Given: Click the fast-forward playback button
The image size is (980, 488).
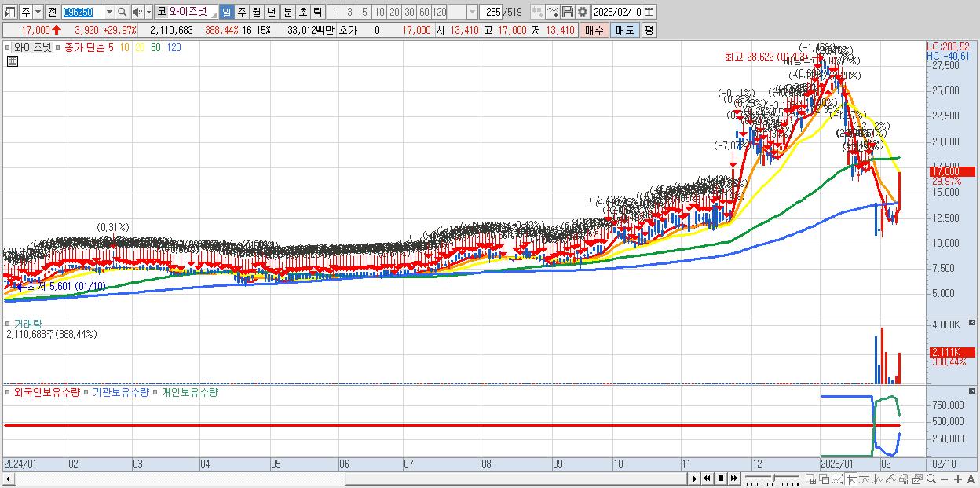Looking at the screenshot, I should tap(734, 479).
